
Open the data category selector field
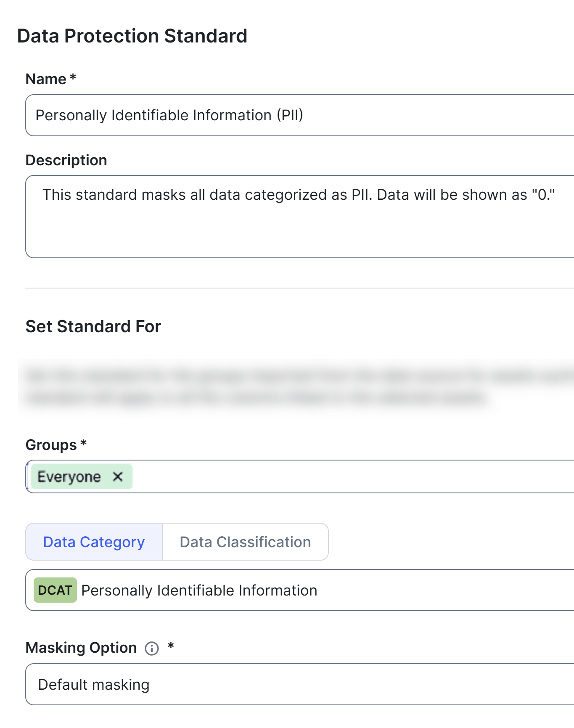click(378, 590)
